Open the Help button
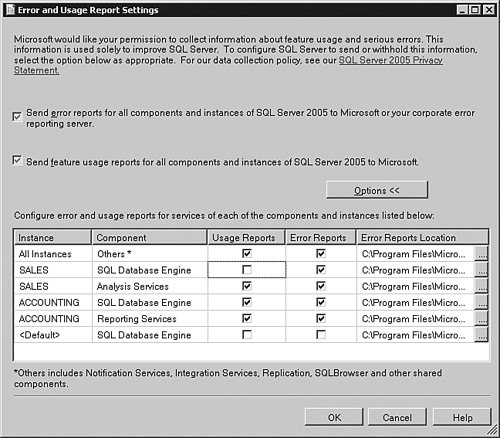Viewport: 500px width, 438px height. tap(462, 417)
